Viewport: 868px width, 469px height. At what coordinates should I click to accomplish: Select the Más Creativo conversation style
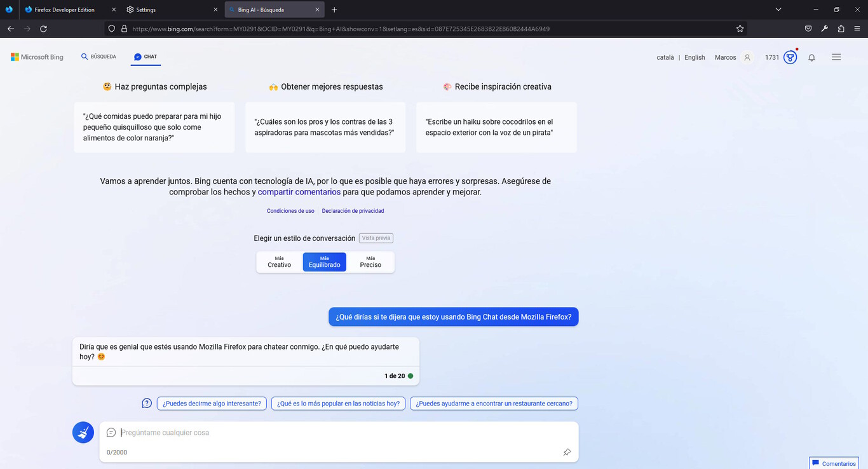tap(279, 261)
